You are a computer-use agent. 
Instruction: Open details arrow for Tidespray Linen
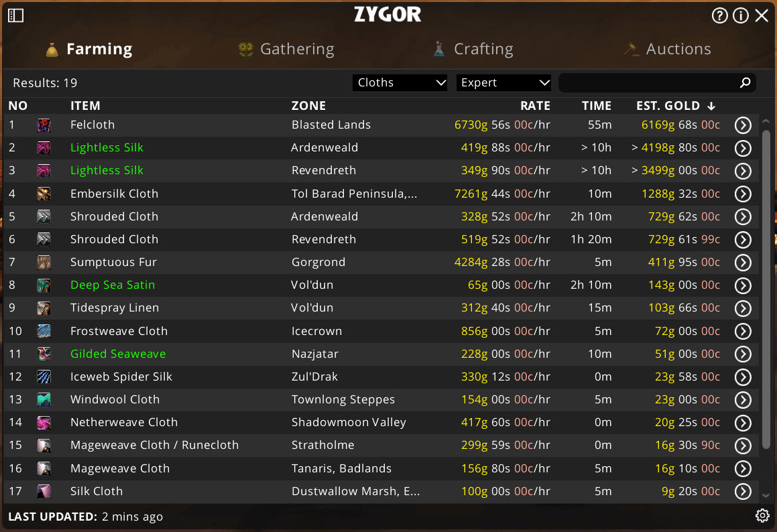(743, 308)
